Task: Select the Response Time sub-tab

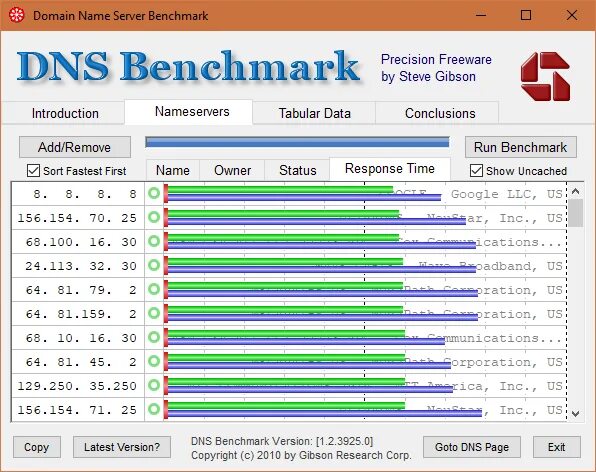Action: (390, 168)
